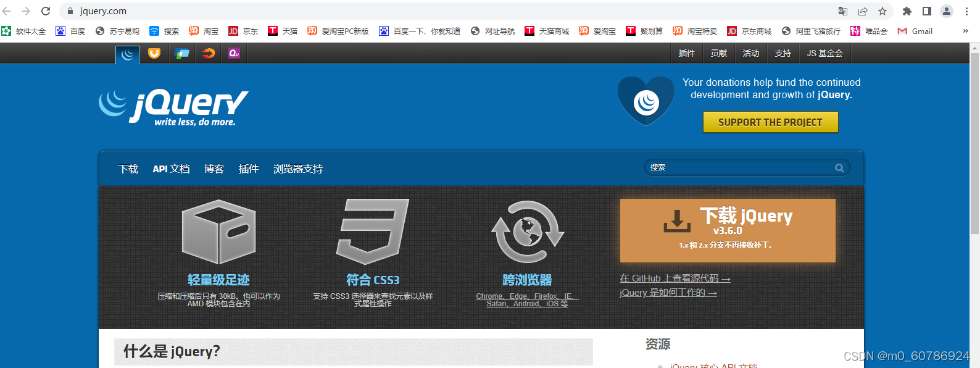Share this page using the share icon
The image size is (980, 368).
coord(863,11)
